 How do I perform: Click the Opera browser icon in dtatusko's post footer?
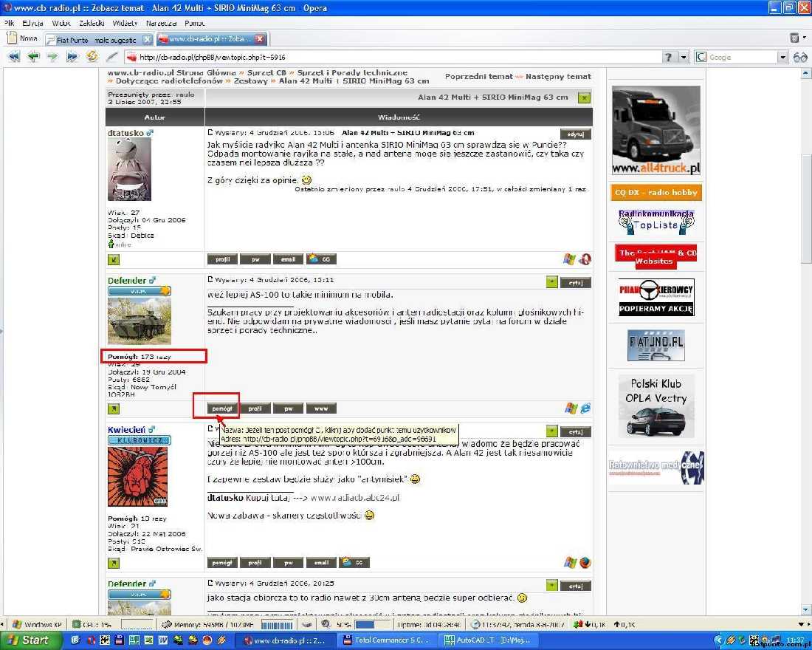pyautogui.click(x=585, y=259)
